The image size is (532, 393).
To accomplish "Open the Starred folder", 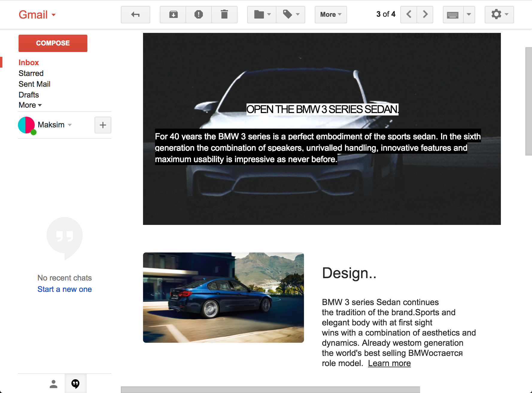I will pyautogui.click(x=31, y=73).
